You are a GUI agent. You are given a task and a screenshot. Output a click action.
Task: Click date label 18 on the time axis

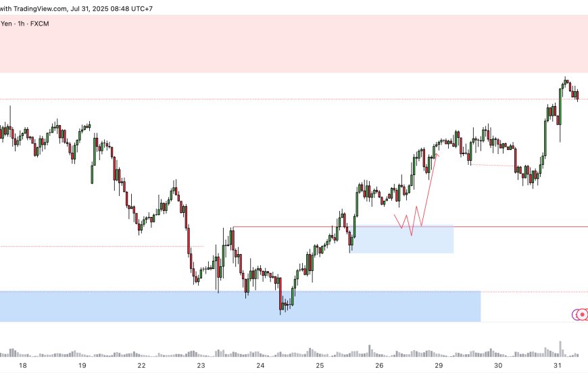(x=23, y=366)
